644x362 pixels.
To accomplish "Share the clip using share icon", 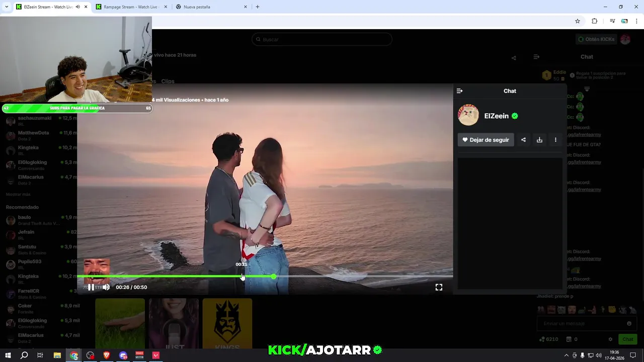I will [523, 140].
